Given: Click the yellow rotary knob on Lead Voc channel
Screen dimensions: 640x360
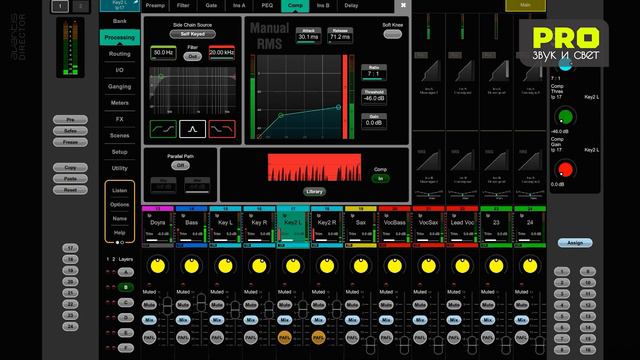Looking at the screenshot, I should tap(462, 266).
